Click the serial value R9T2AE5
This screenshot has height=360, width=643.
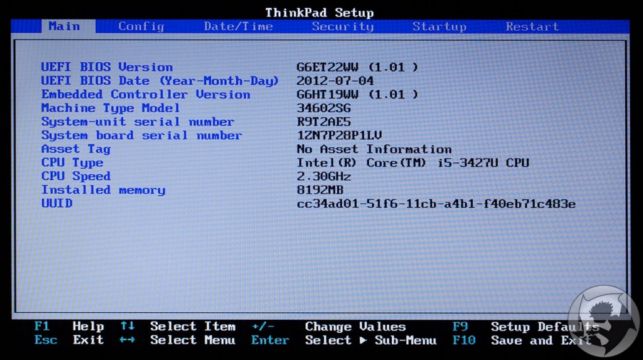click(324, 122)
